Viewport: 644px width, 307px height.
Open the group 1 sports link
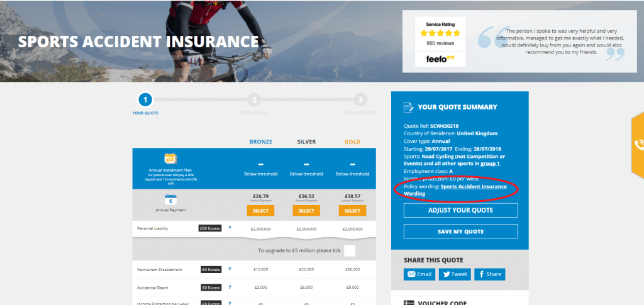pyautogui.click(x=490, y=164)
